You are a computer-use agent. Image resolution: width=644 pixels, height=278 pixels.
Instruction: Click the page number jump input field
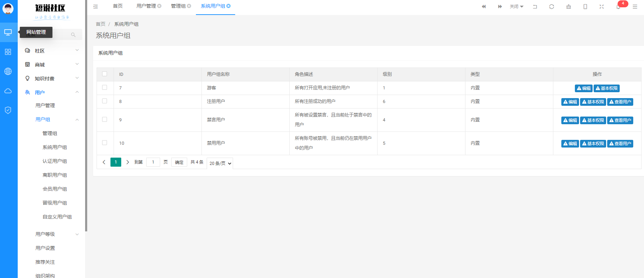coord(153,162)
